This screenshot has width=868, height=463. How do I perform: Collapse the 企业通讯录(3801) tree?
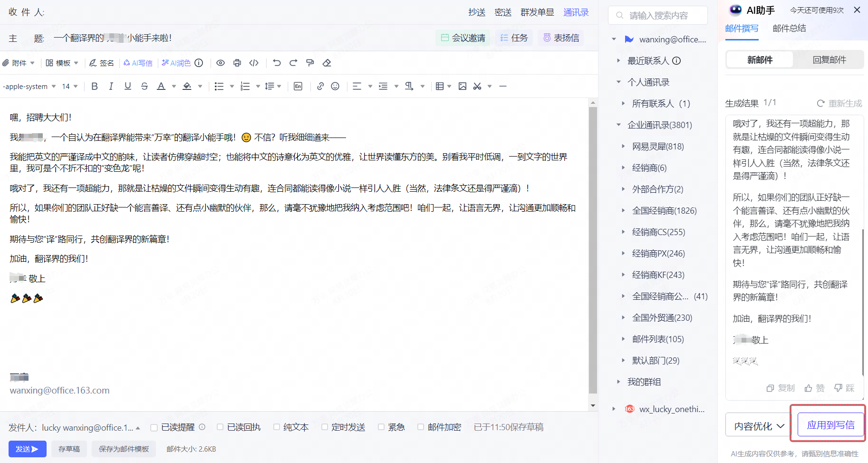tap(618, 125)
